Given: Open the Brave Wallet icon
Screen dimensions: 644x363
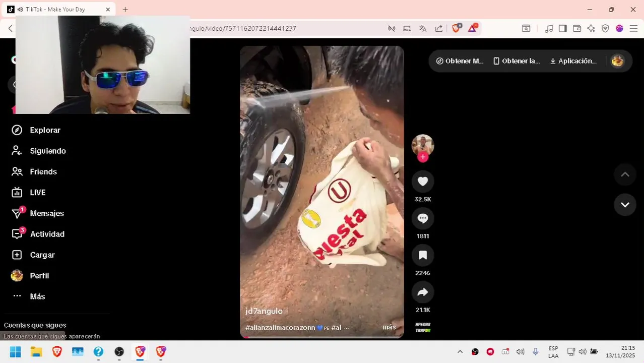Looking at the screenshot, I should (x=577, y=28).
